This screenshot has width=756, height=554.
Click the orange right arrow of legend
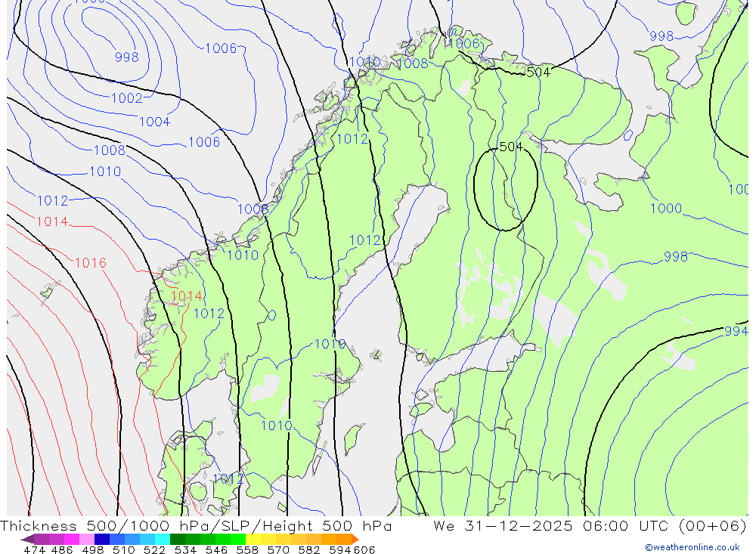pos(355,539)
